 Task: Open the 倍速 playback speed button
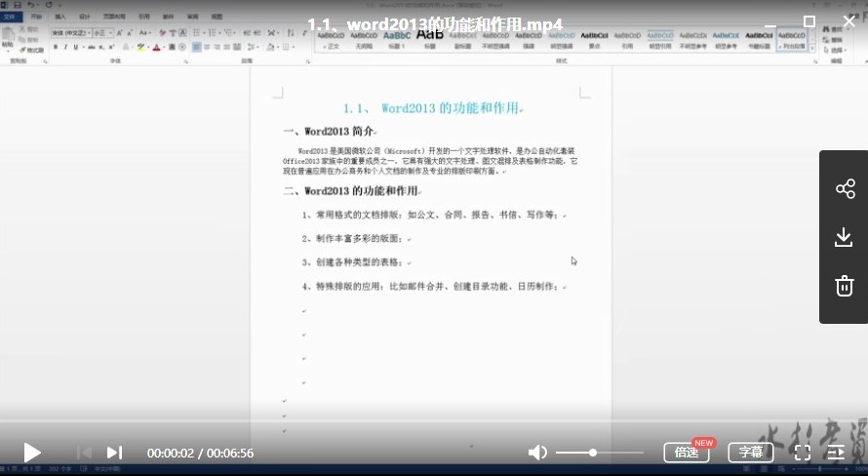[x=687, y=453]
